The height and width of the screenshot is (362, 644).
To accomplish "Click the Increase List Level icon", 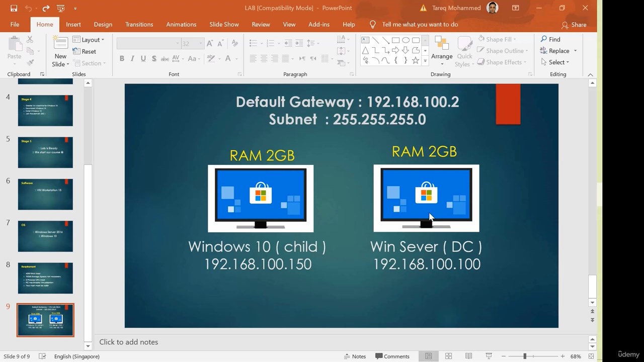I will [x=299, y=43].
